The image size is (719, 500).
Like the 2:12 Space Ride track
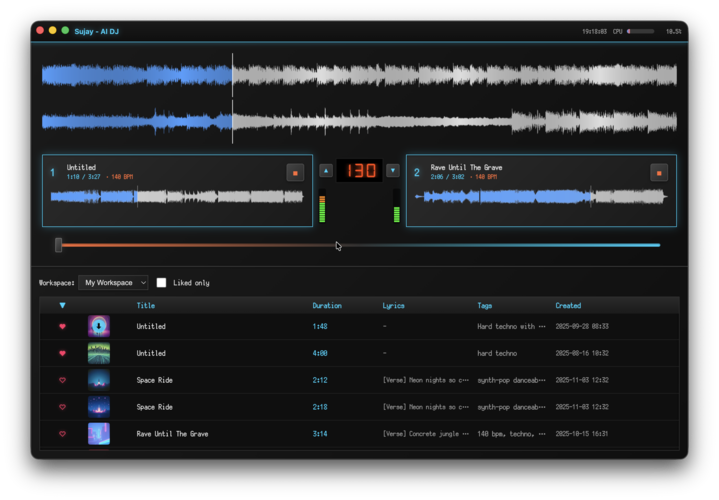click(x=62, y=380)
